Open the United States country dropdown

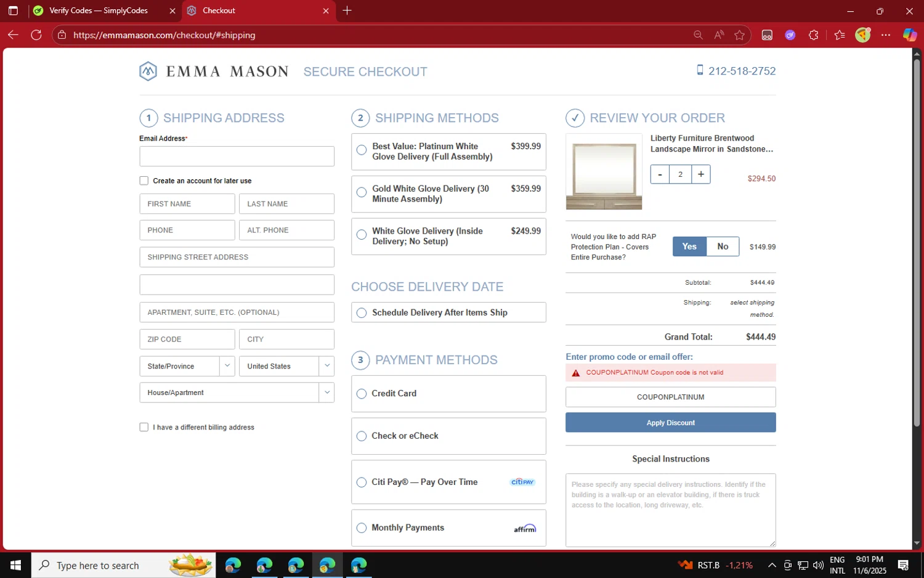point(286,366)
